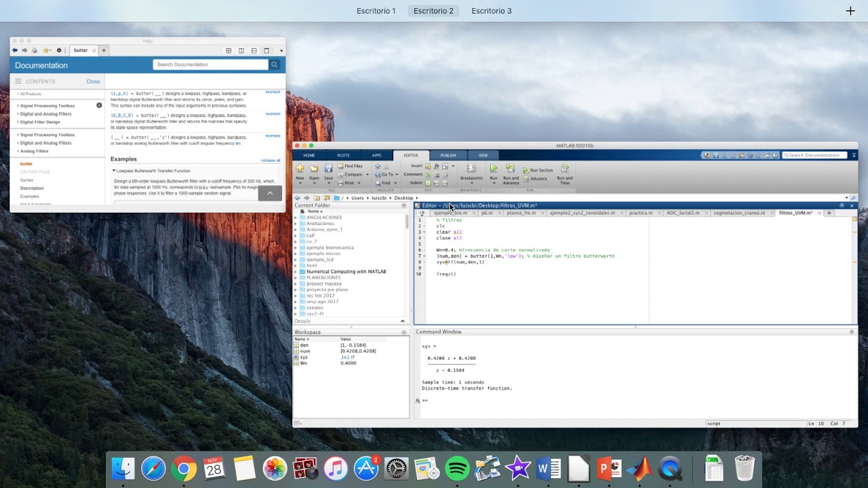This screenshot has height=488, width=868.
Task: Click the green Run button in MATLAB
Action: [493, 169]
